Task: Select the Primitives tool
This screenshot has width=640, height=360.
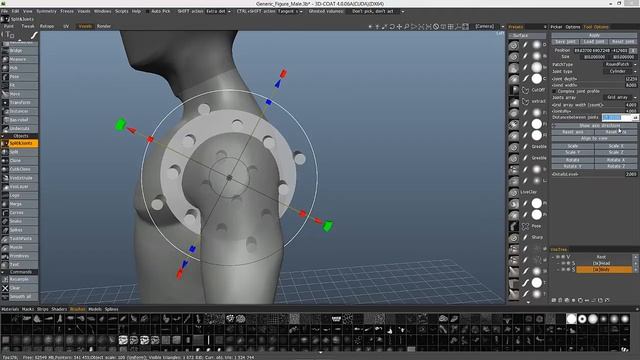Action: (x=20, y=256)
